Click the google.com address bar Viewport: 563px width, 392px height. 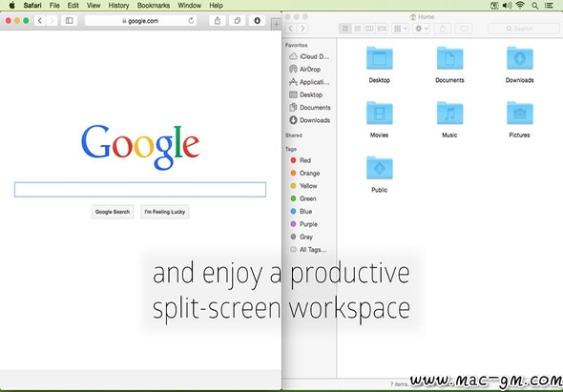point(141,21)
